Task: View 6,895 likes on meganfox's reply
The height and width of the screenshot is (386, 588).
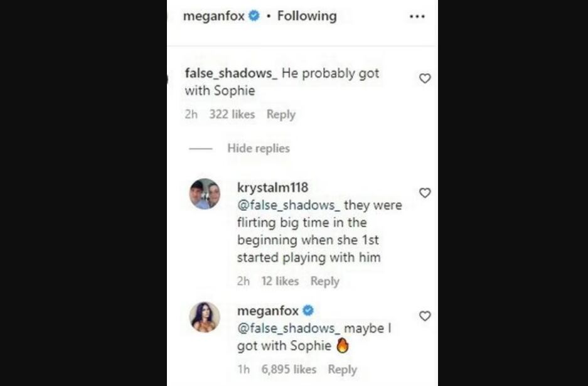Action: click(x=289, y=370)
